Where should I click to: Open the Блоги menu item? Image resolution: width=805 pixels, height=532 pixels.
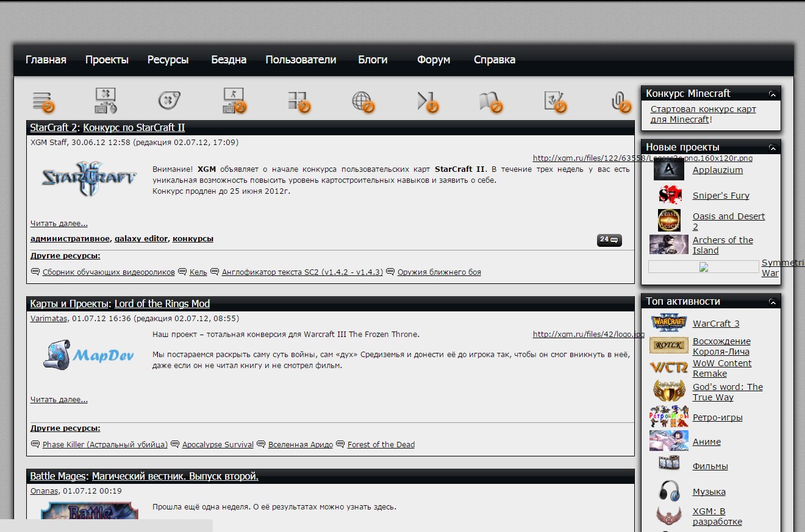tap(373, 60)
